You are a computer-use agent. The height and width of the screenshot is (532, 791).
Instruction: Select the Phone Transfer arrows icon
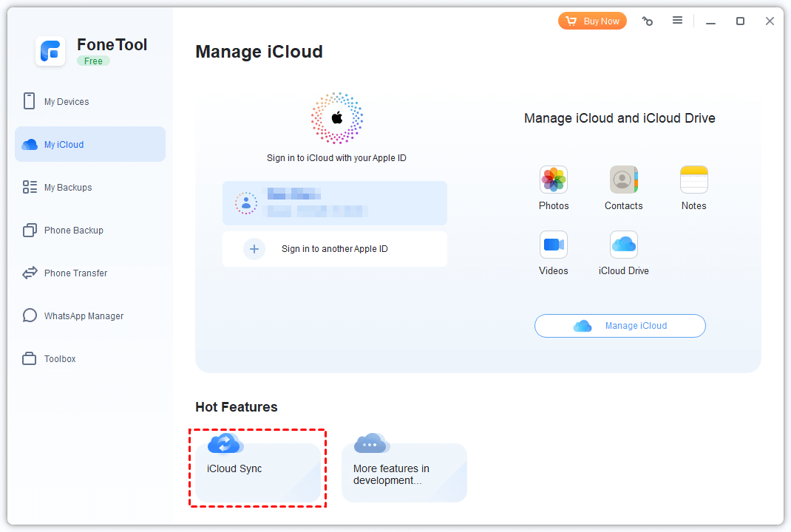tap(30, 273)
